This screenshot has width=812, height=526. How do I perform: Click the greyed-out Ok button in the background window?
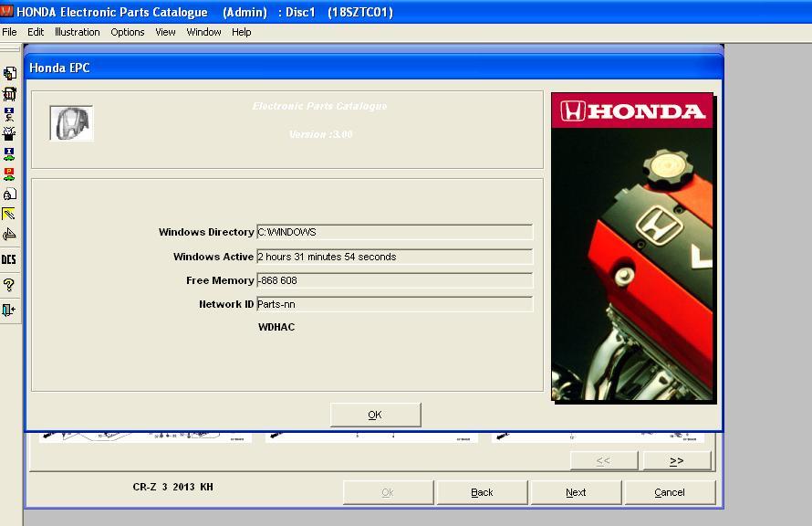pyautogui.click(x=388, y=492)
